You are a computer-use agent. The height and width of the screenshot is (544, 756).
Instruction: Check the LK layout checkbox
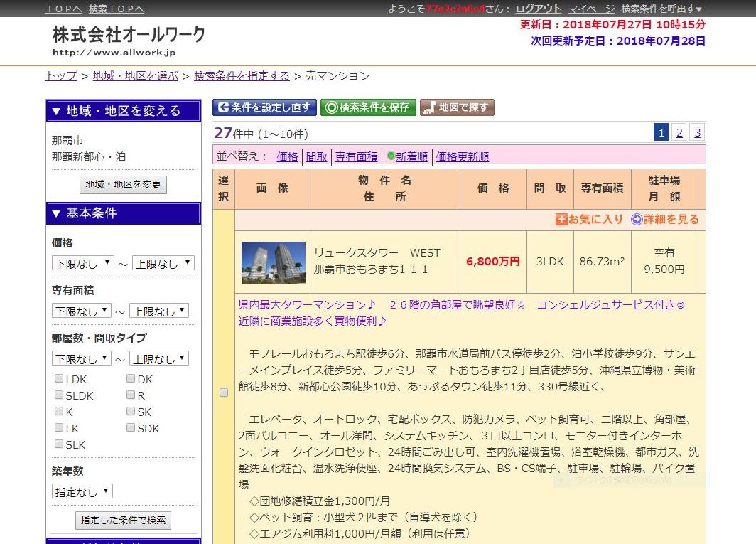pos(59,427)
